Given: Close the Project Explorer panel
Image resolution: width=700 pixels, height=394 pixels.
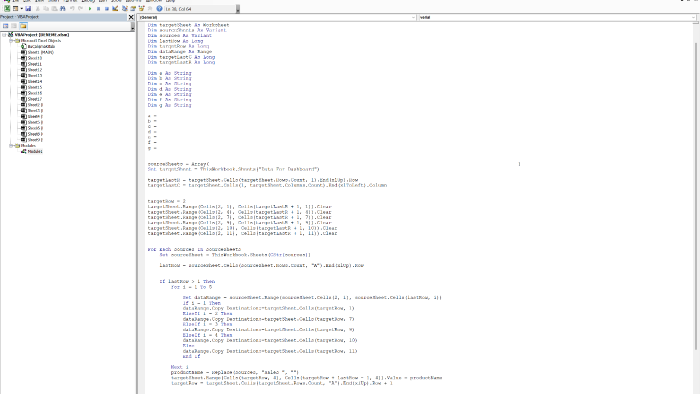Looking at the screenshot, I should click(x=131, y=17).
